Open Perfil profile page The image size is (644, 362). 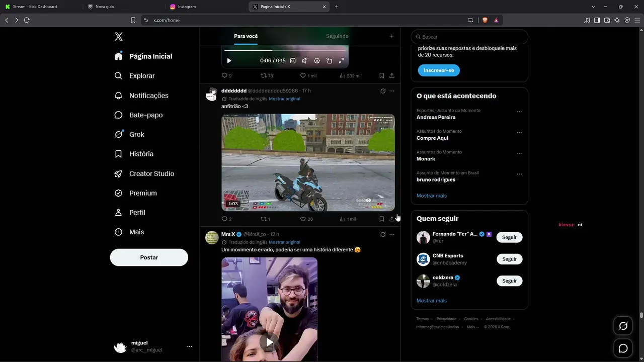pos(130,213)
